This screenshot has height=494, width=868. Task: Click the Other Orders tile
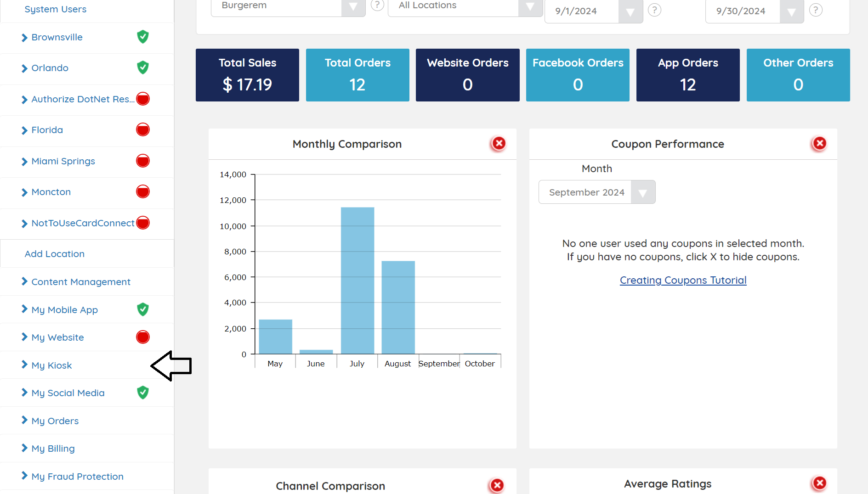pos(798,75)
